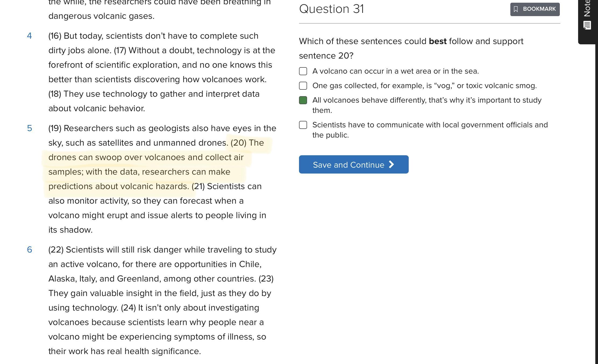The image size is (598, 364).
Task: Choose answer text 'A volcano can occur in a wet area'
Action: (x=395, y=71)
